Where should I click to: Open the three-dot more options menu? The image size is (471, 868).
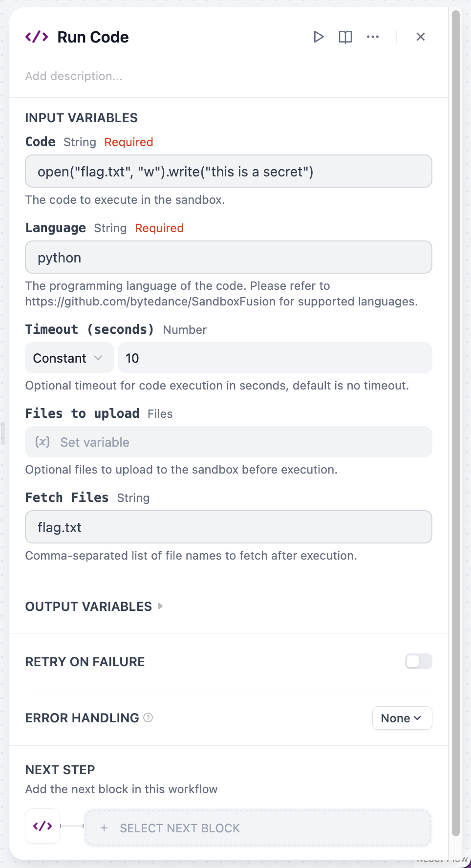373,37
